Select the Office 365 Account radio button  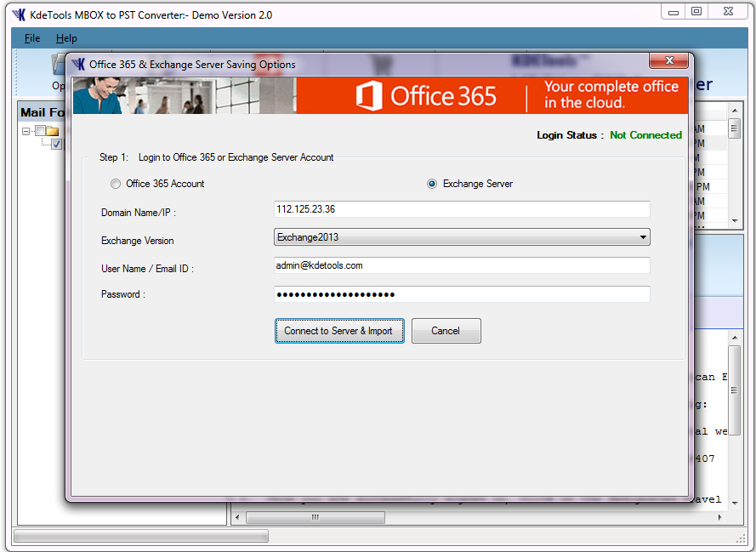point(116,185)
